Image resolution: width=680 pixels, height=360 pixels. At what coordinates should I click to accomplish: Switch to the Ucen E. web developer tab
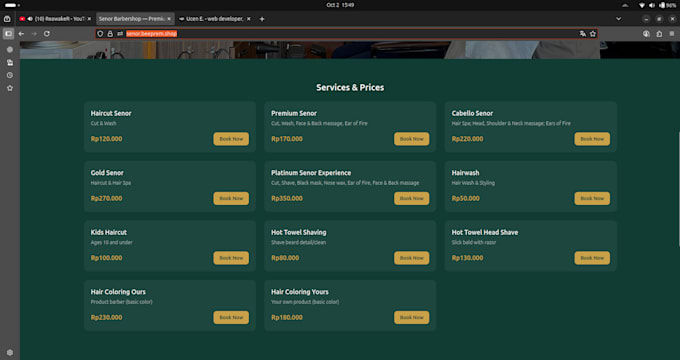pos(215,19)
